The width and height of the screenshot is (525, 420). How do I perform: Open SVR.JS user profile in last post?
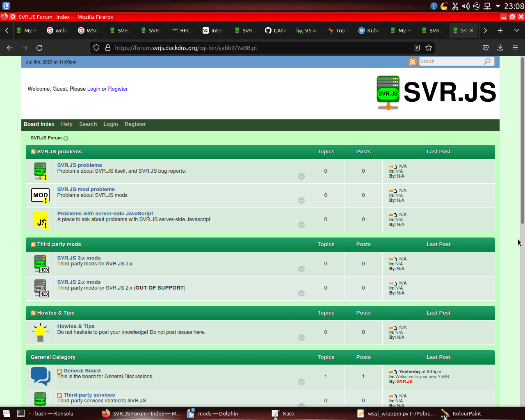[x=404, y=382]
